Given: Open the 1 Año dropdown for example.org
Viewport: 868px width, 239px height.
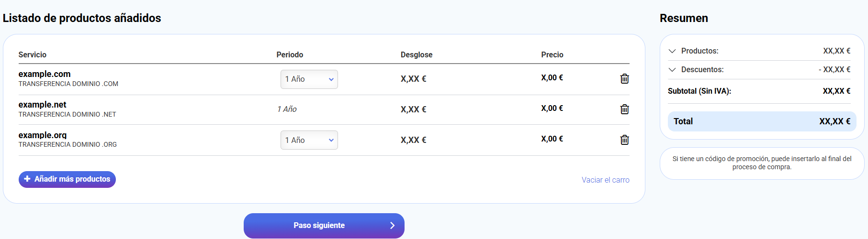Looking at the screenshot, I should (309, 140).
